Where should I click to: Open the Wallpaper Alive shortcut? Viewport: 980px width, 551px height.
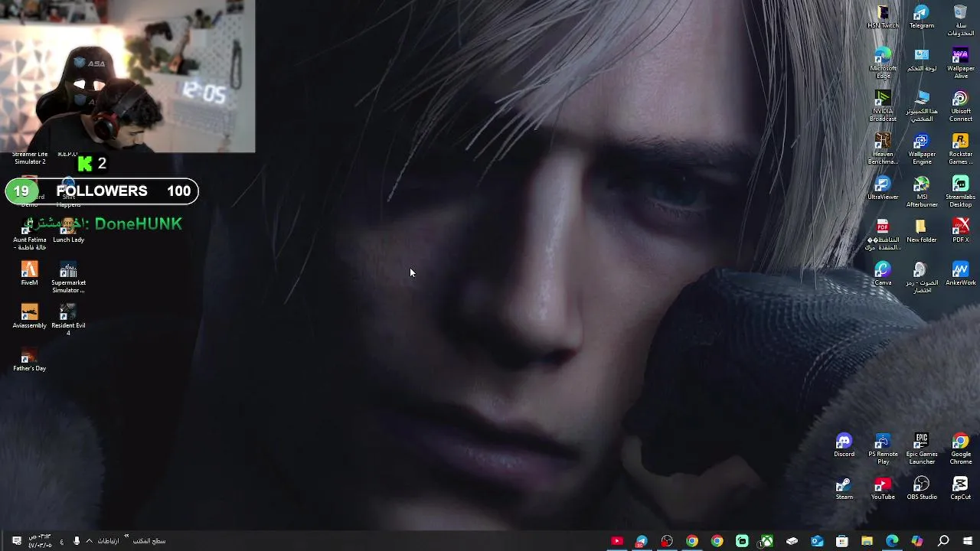click(960, 63)
